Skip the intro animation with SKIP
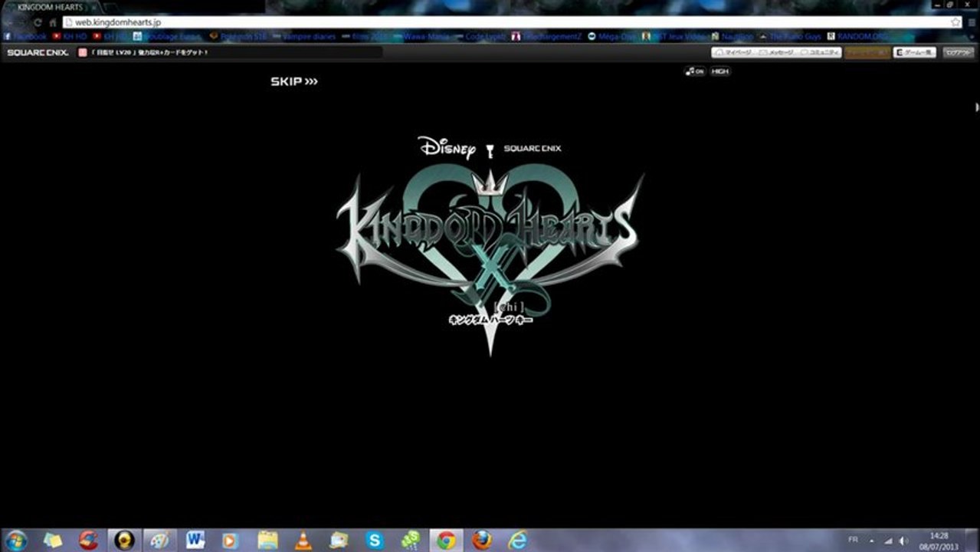This screenshot has height=552, width=980. 294,81
